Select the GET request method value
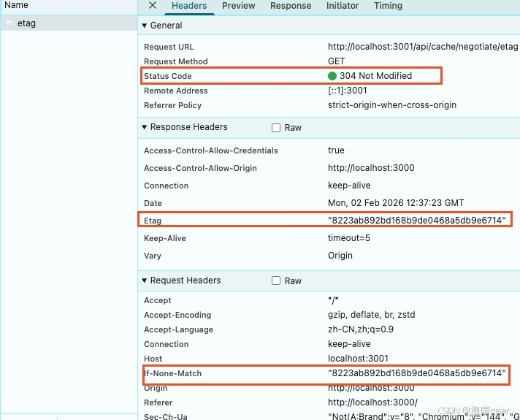The width and height of the screenshot is (520, 420). click(x=336, y=61)
